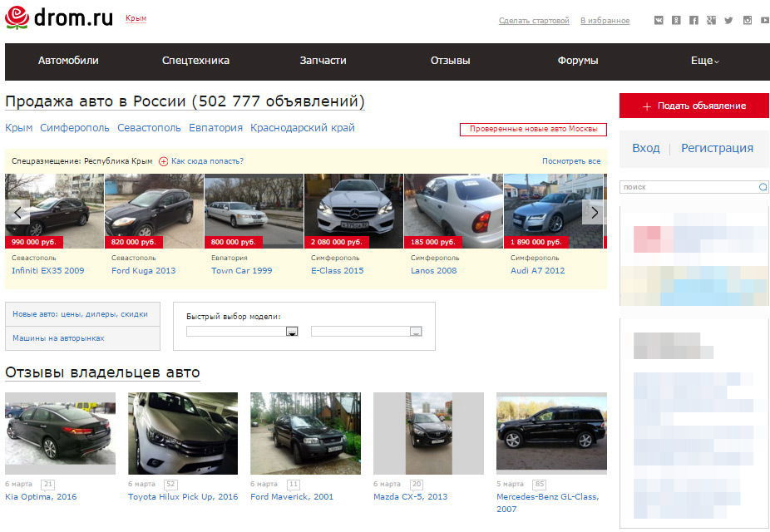The height and width of the screenshot is (532, 770).
Task: Open 'Регистрация' sign-up link
Action: 717,148
